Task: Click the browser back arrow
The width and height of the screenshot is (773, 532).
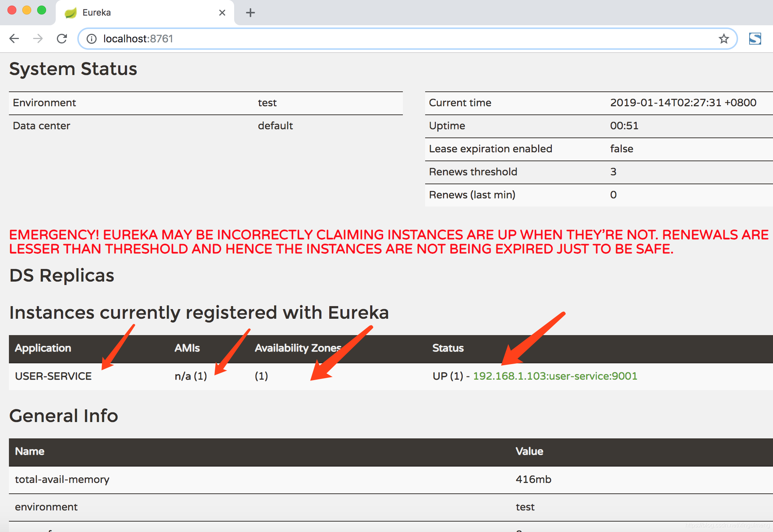Action: [x=14, y=39]
